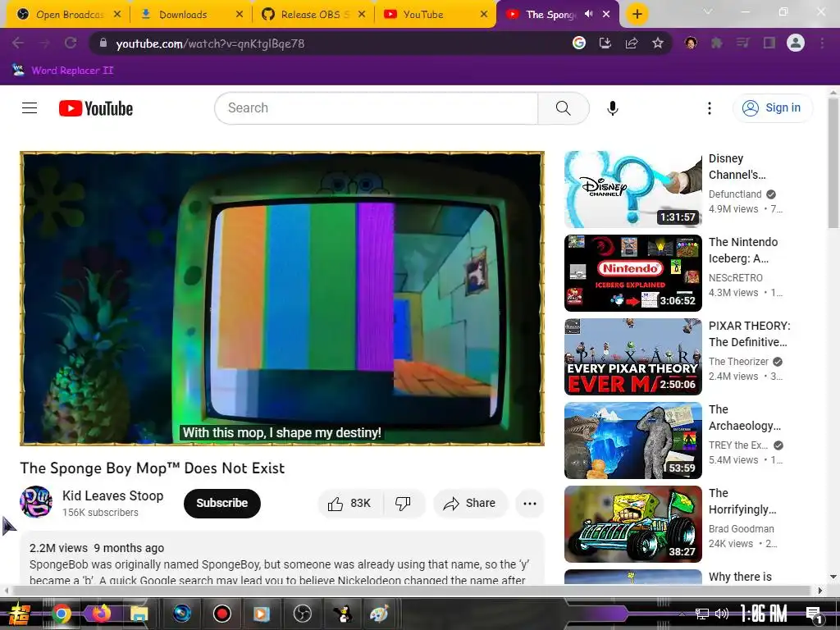Open PIXAR THEORY video title
Image resolution: width=840 pixels, height=630 pixels.
[750, 334]
